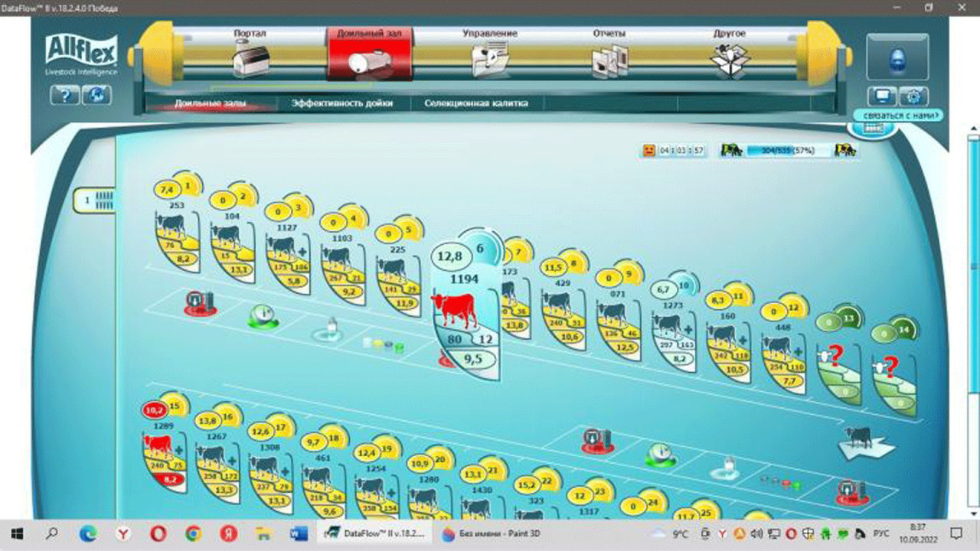Open settings gear icon in top-right panel

click(x=913, y=96)
